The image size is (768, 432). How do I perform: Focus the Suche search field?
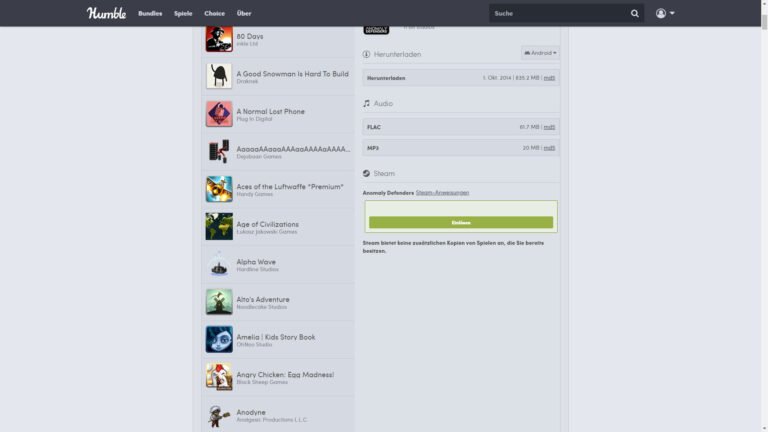pos(558,13)
